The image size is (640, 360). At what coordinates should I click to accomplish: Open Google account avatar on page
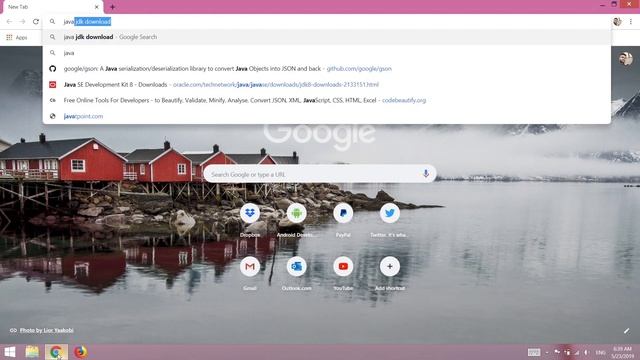click(x=625, y=59)
